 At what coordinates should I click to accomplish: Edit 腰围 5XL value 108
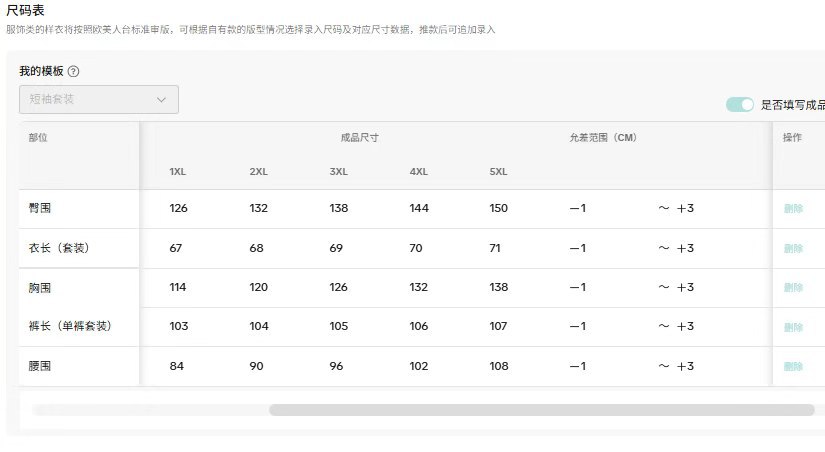pos(499,366)
